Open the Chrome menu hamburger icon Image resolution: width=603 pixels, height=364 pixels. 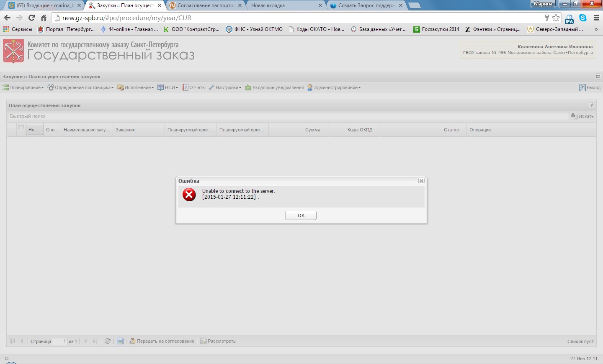pos(596,18)
